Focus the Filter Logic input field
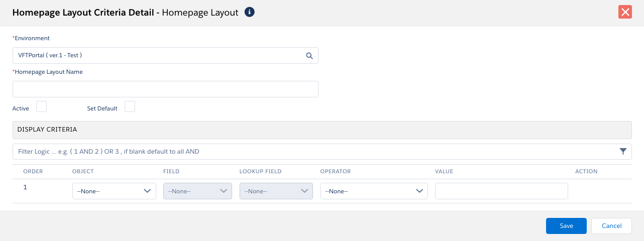Screen dimensions: 644x241 [x=311, y=152]
